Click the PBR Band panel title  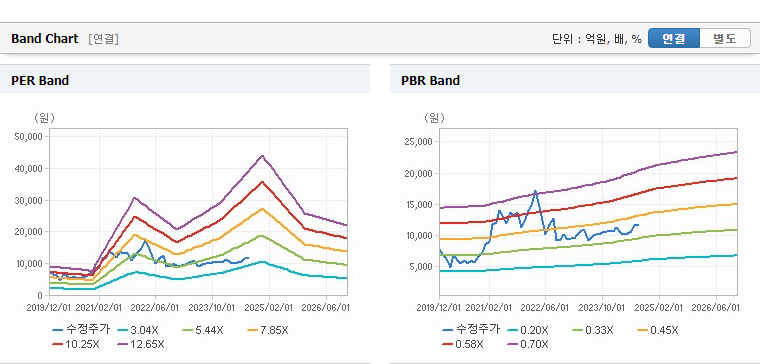[x=430, y=80]
